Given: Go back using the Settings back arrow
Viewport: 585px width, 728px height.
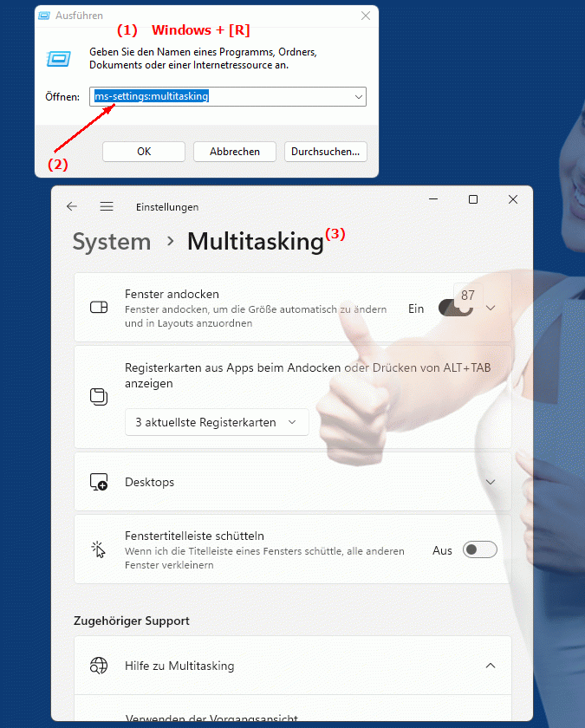Looking at the screenshot, I should 71,206.
